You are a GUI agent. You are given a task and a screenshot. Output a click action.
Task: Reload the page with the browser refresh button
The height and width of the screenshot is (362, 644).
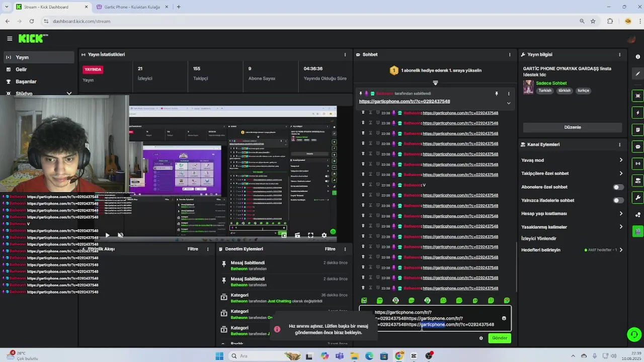pyautogui.click(x=32, y=21)
